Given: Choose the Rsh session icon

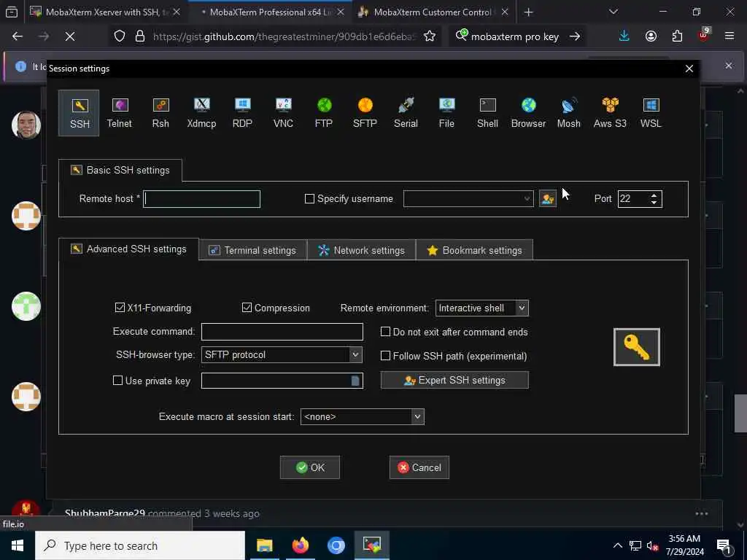Looking at the screenshot, I should [160, 113].
